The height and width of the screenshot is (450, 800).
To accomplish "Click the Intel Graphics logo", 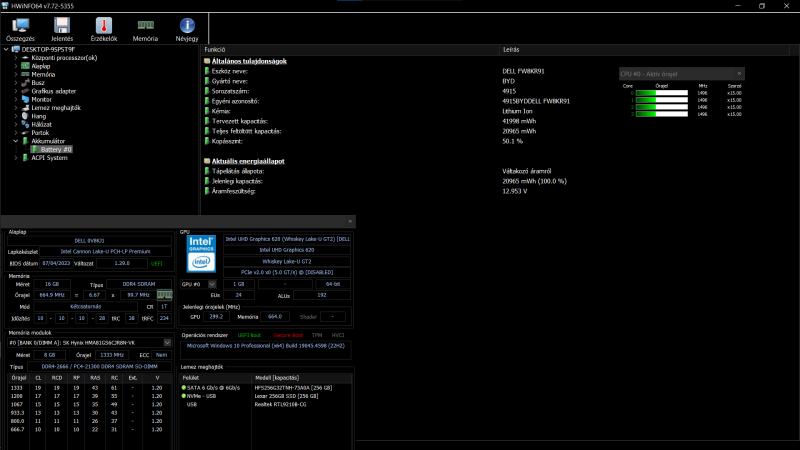I will (x=201, y=254).
